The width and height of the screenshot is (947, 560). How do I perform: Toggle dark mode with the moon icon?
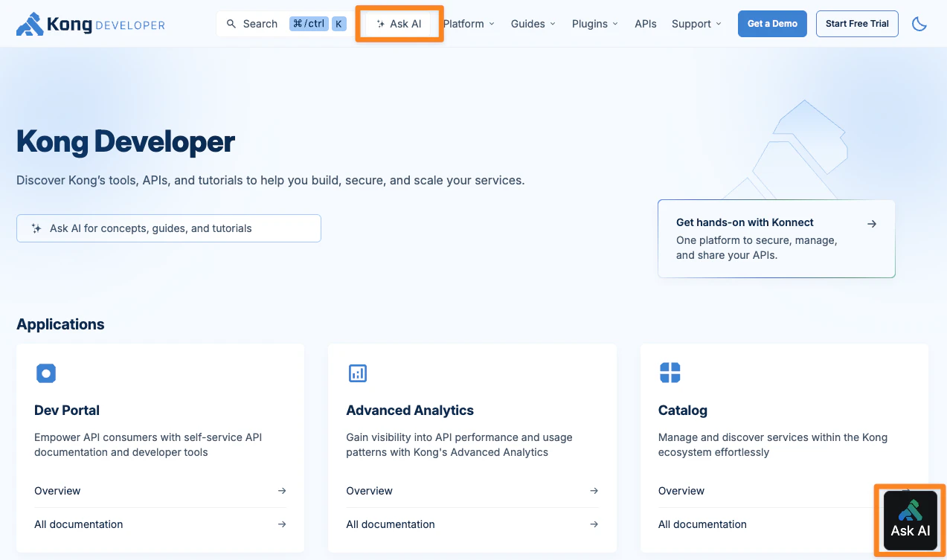point(919,24)
